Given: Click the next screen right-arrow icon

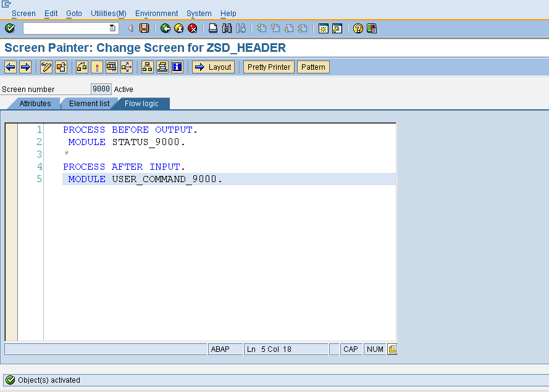Looking at the screenshot, I should [24, 67].
